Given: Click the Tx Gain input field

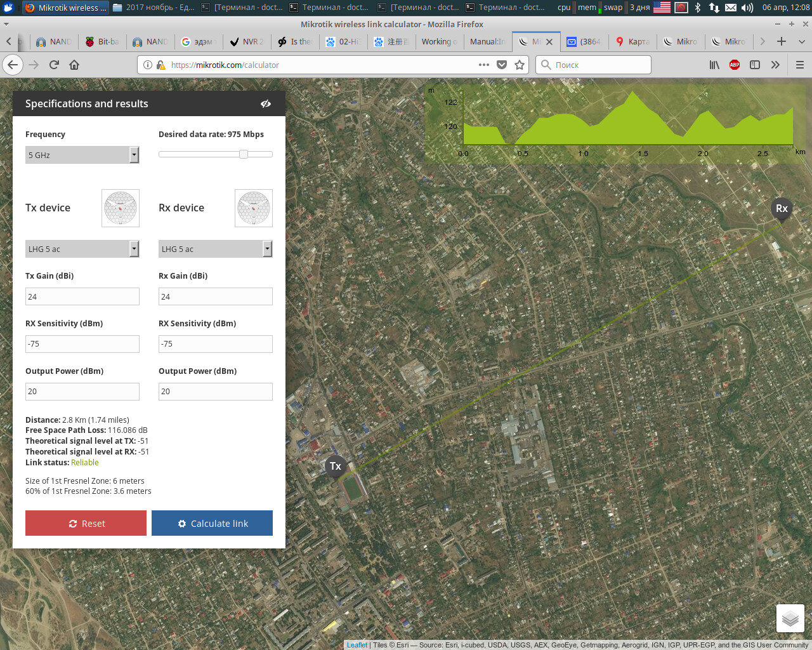Looking at the screenshot, I should coord(82,296).
